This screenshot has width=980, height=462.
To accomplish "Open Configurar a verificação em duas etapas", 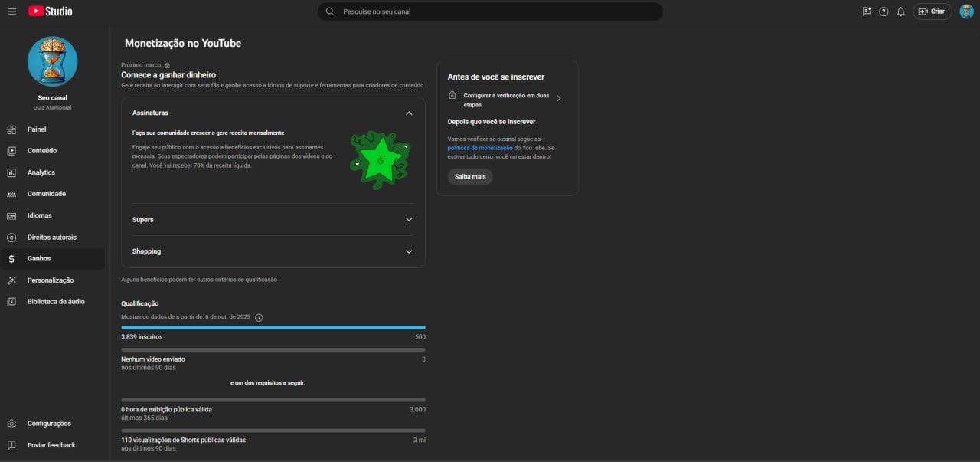I will tap(505, 100).
